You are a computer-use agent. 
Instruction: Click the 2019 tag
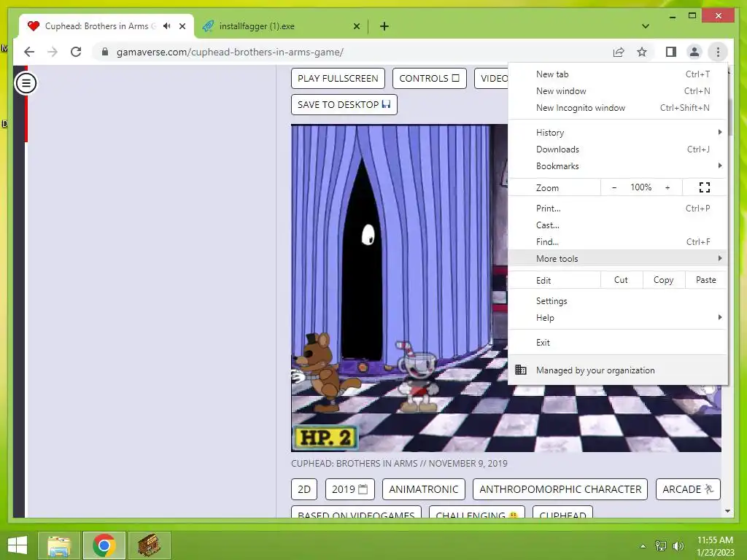(350, 489)
